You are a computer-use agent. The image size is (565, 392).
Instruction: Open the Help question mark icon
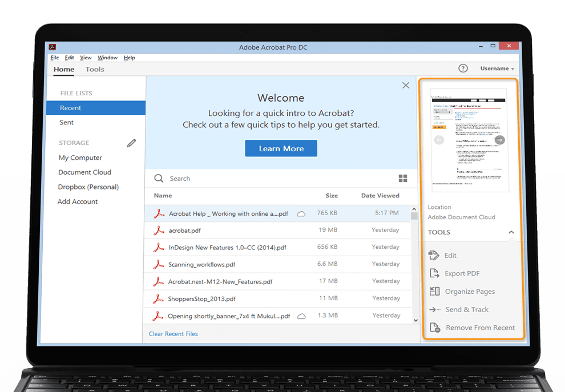point(463,68)
